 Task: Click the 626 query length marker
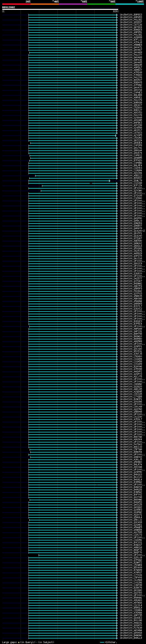point(115,11)
